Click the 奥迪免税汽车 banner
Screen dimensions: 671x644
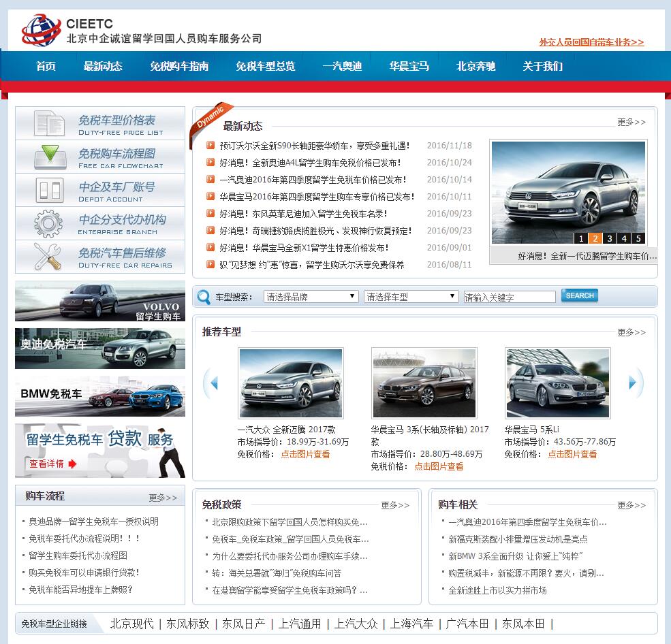(100, 349)
